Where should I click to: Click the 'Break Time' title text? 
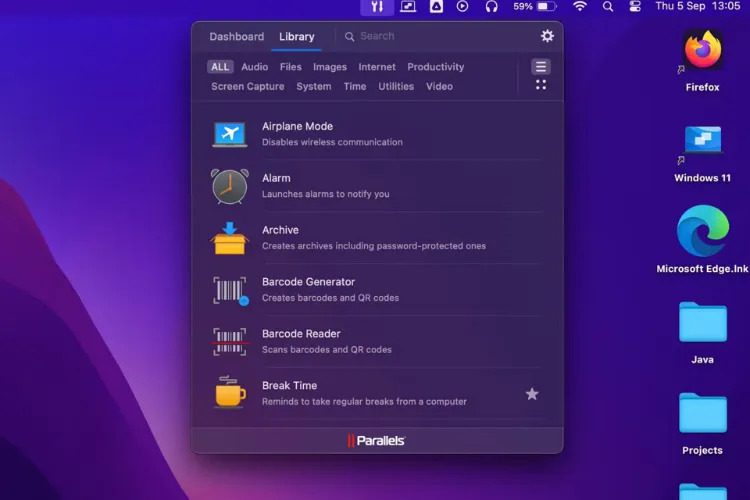tap(289, 386)
